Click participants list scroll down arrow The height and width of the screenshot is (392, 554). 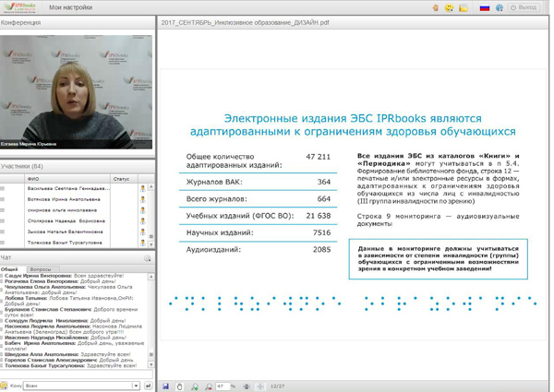pos(151,244)
